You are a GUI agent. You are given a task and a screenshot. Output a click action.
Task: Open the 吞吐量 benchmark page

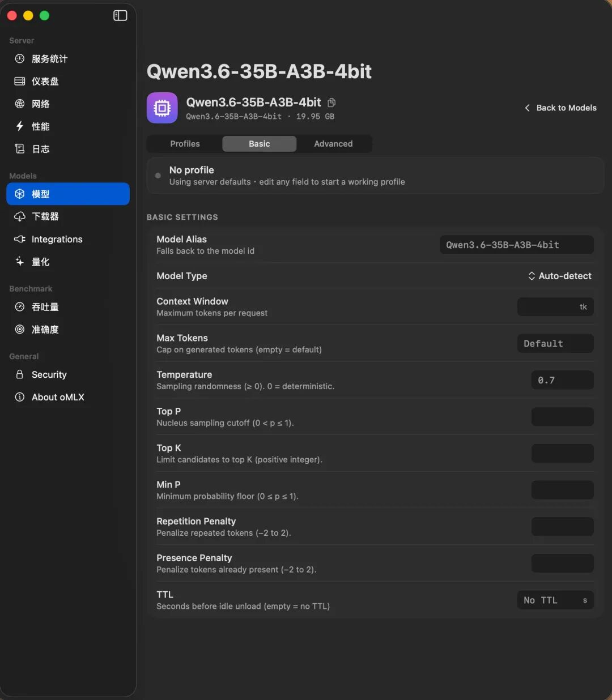(68, 307)
